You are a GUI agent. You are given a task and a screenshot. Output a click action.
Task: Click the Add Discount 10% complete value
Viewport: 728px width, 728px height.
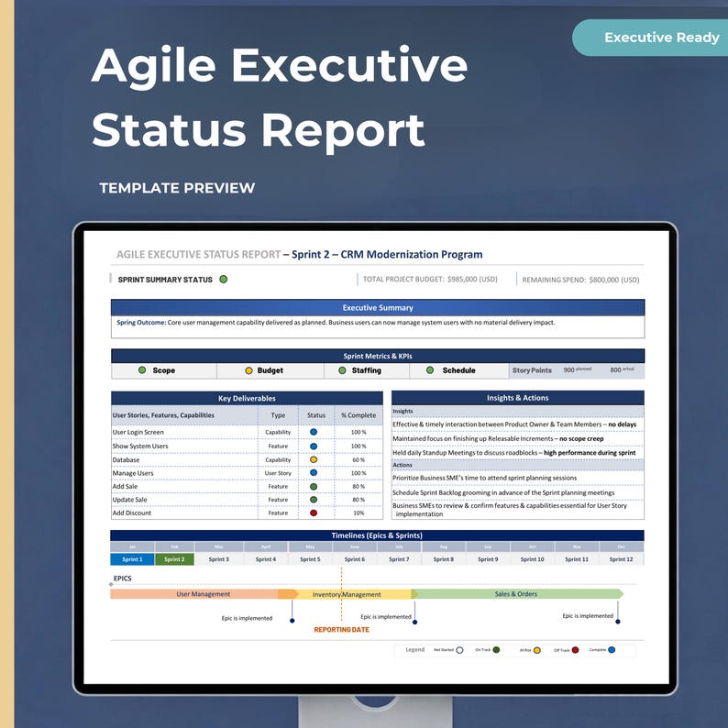tap(358, 513)
